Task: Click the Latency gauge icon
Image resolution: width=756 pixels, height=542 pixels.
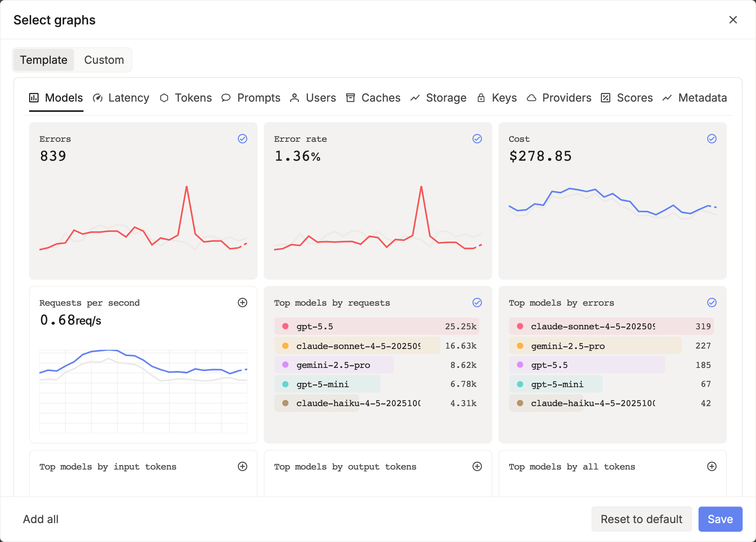Action: tap(98, 98)
